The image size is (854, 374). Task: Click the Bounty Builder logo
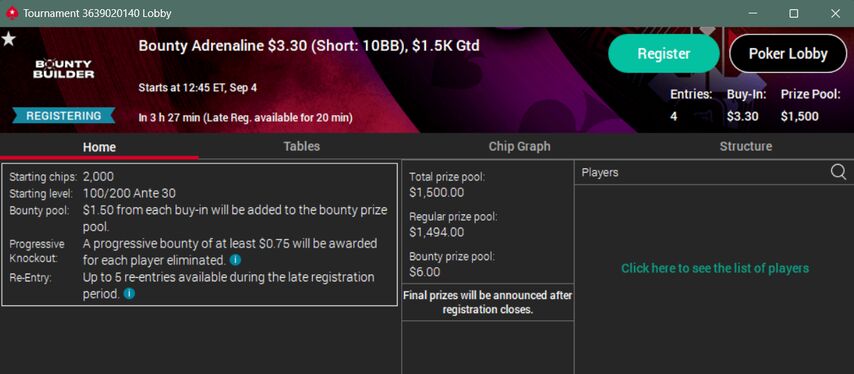tap(63, 69)
